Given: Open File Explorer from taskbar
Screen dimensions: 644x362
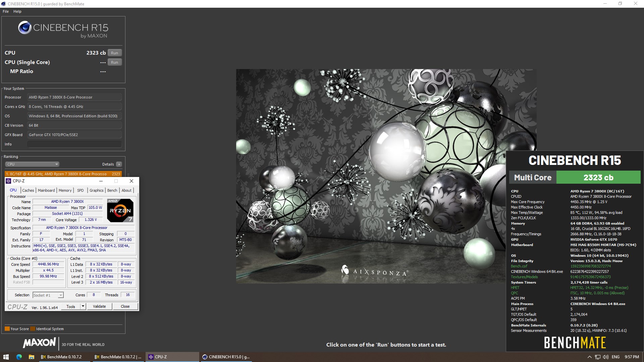Looking at the screenshot, I should pyautogui.click(x=32, y=357).
